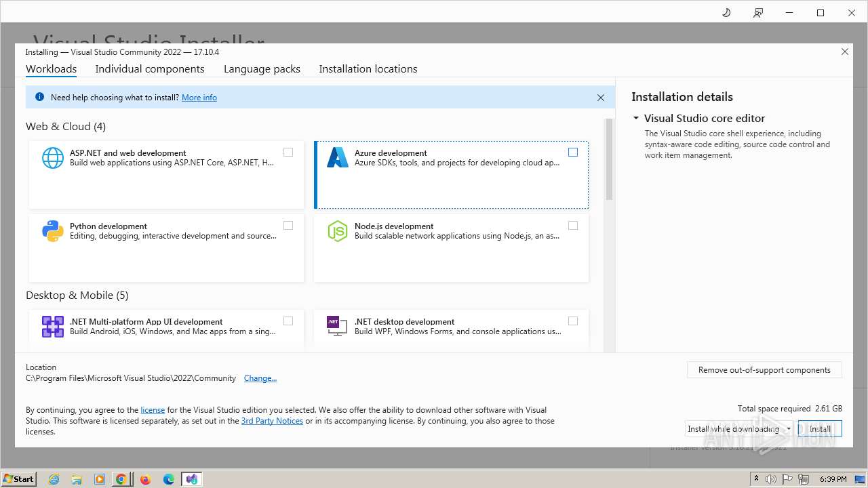This screenshot has width=868, height=488.
Task: Check Azure development workload
Action: click(x=573, y=152)
